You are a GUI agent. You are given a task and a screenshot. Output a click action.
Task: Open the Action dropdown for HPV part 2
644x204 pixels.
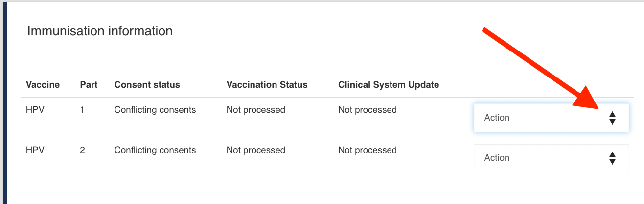[551, 158]
